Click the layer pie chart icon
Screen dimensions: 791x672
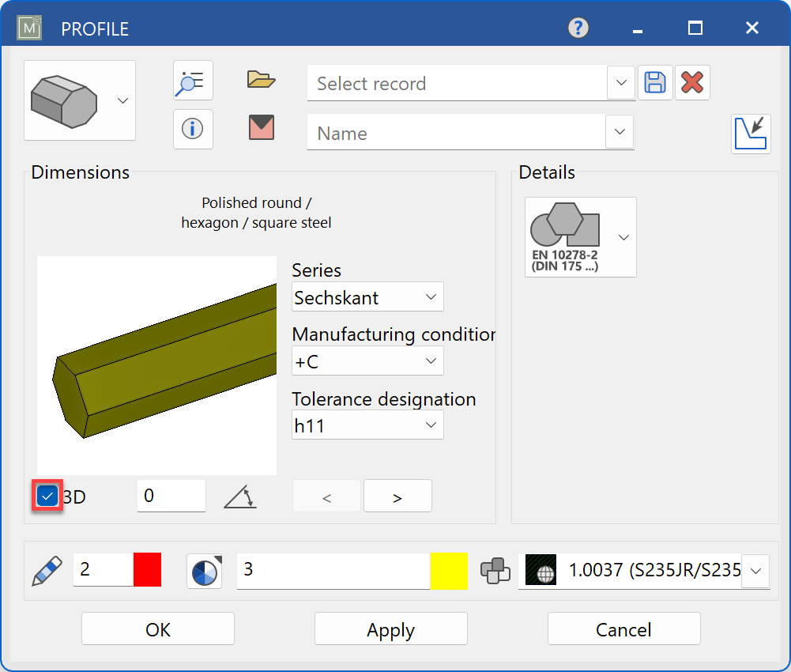[x=205, y=570]
